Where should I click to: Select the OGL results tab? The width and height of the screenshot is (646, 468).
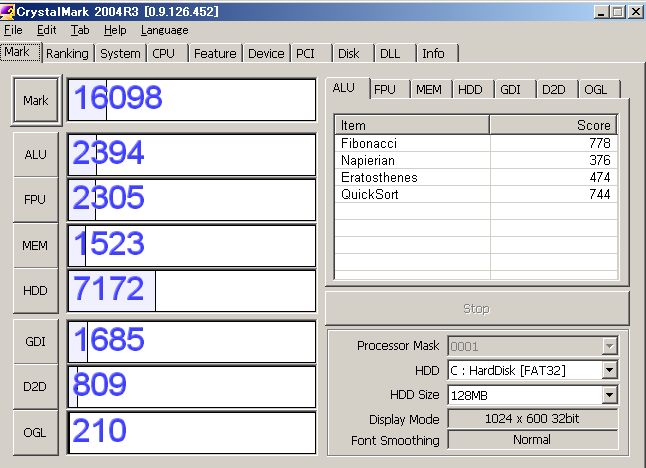click(x=595, y=89)
